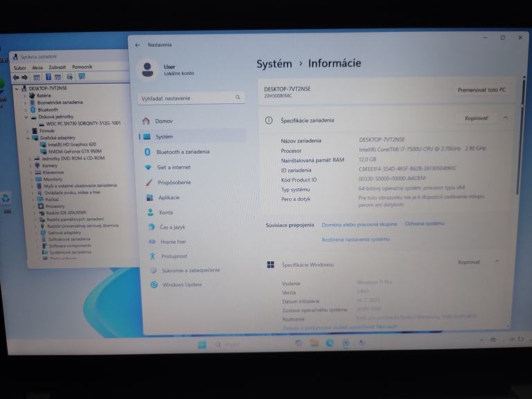Expand Batérie node in Device Manager
532x399 pixels.
click(24, 96)
